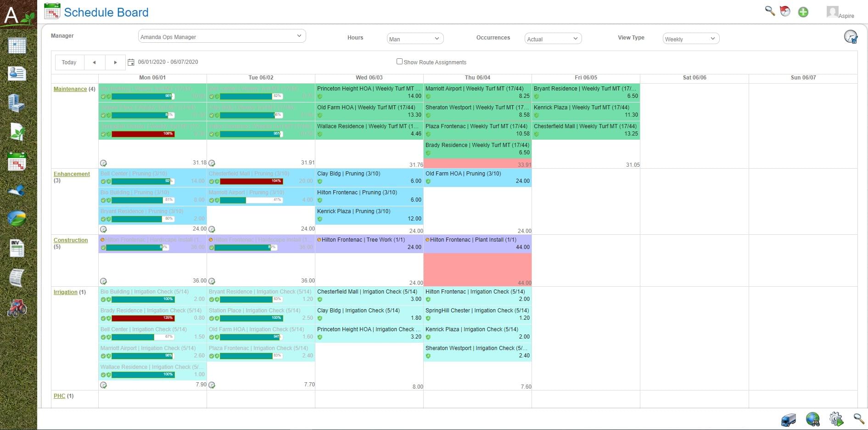Click the red 125% Brady Residence Irrigation progress bar
Viewport: 868px width, 430px height.
coord(143,318)
